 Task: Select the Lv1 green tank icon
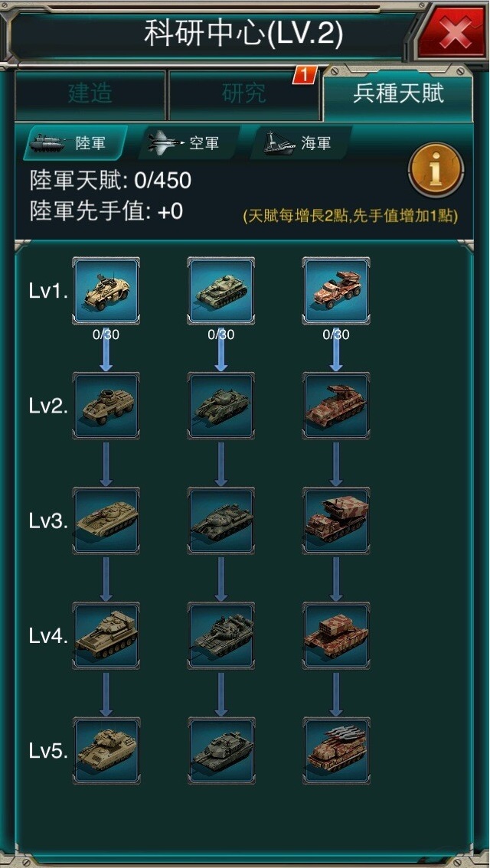221,291
